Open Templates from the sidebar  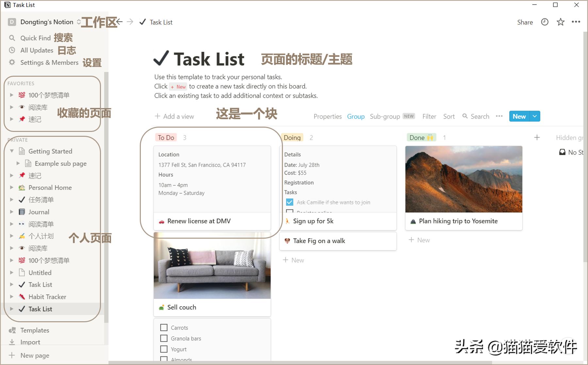click(x=34, y=330)
